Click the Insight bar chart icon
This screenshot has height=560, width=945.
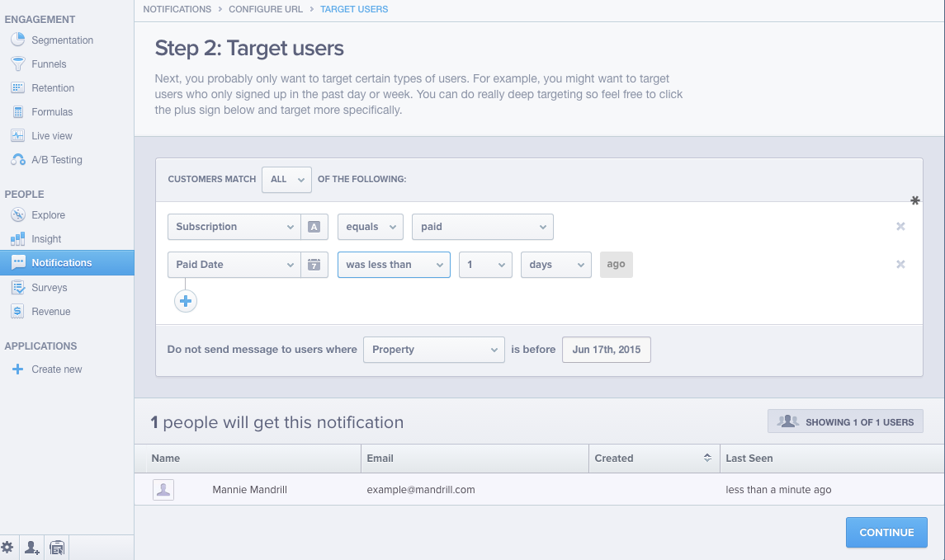pos(18,239)
